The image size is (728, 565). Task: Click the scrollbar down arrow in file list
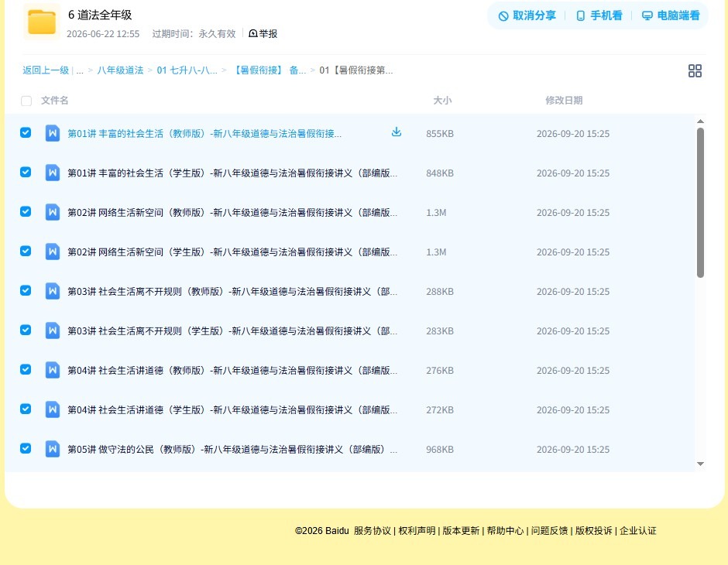coord(701,464)
